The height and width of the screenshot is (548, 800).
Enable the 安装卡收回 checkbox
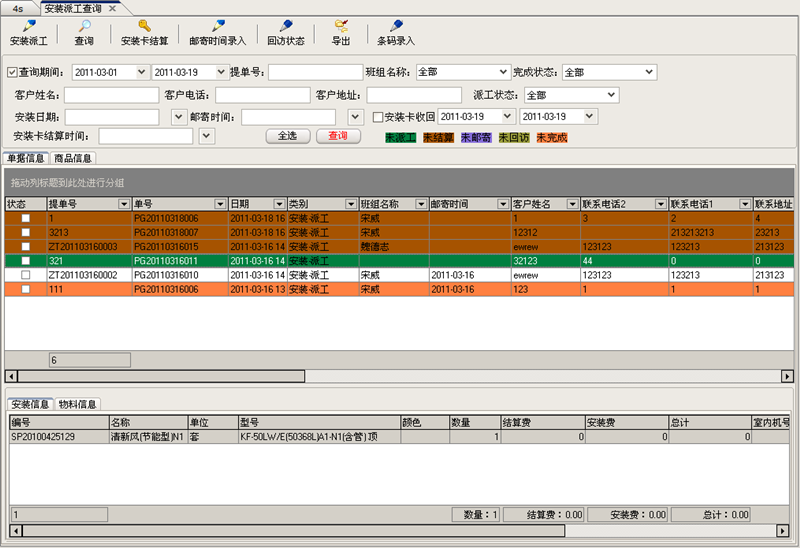(x=378, y=117)
